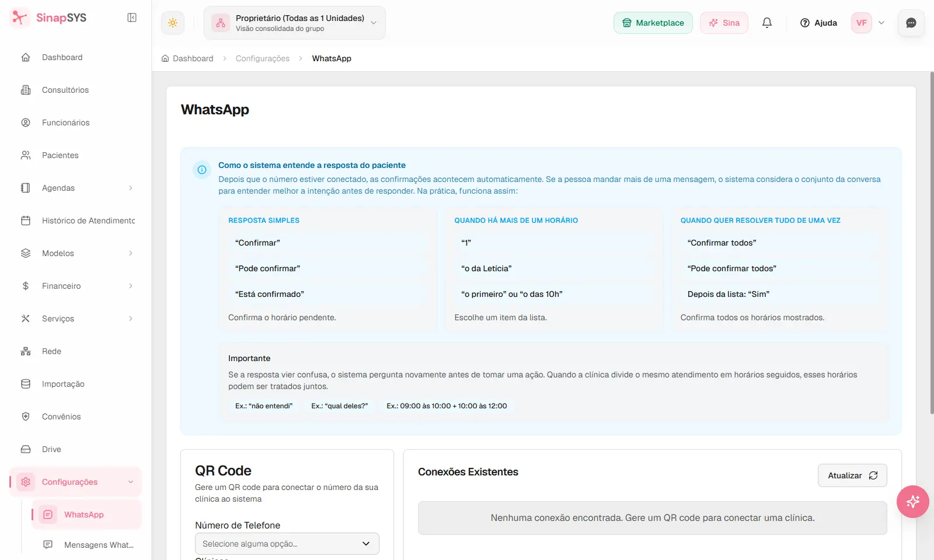The width and height of the screenshot is (934, 560).
Task: Click the floating sparkle assistant button
Action: [x=913, y=502]
